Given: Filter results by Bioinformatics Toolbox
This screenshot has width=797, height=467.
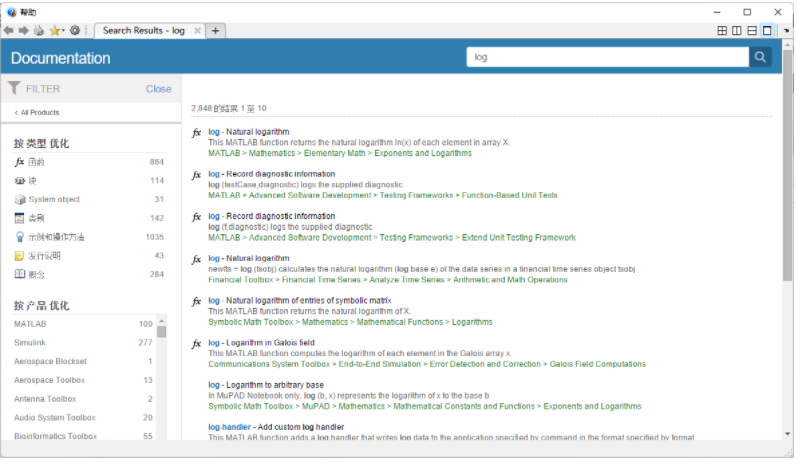Looking at the screenshot, I should pyautogui.click(x=55, y=437).
